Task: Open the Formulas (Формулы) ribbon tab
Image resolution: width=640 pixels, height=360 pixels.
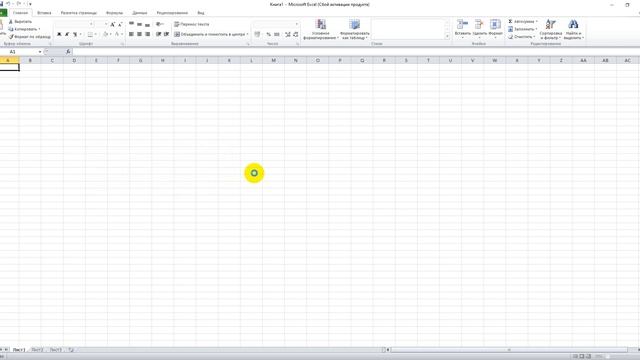Action: tap(114, 13)
